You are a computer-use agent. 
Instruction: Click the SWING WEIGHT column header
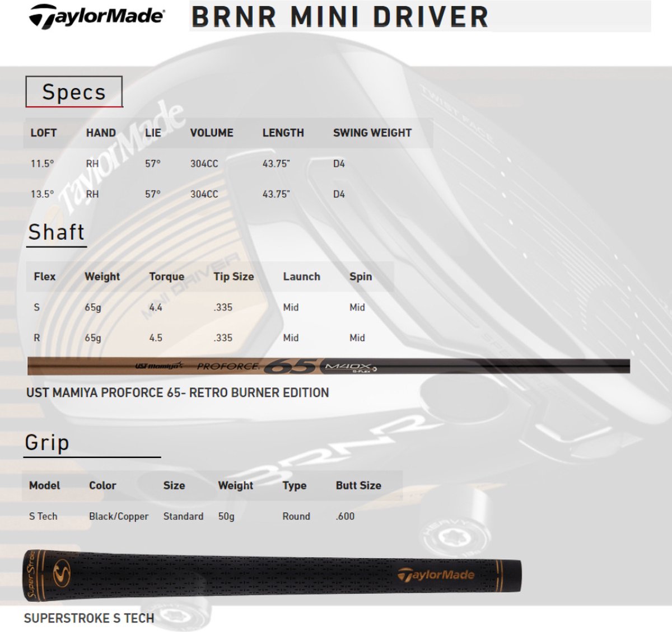point(371,133)
